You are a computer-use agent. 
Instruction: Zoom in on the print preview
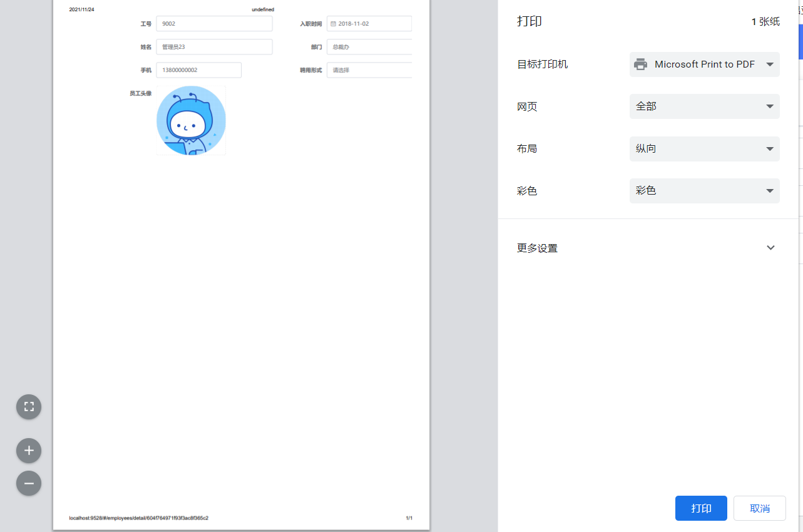click(x=28, y=450)
